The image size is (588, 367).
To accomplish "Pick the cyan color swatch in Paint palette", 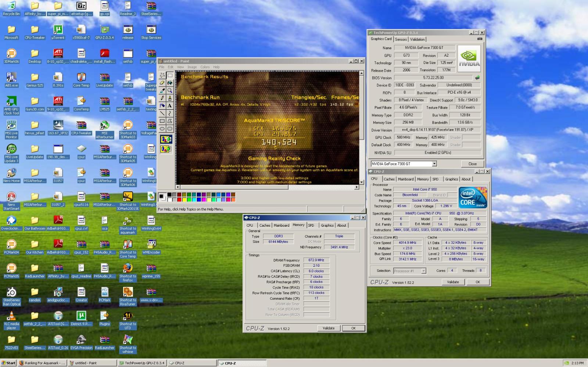I will tap(194, 199).
